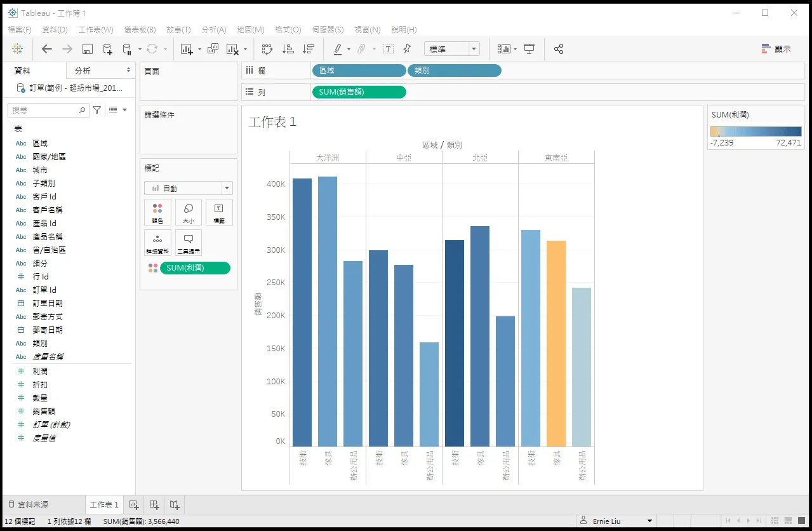The height and width of the screenshot is (531, 812).
Task: Click filter icon in data pane search
Action: tap(97, 110)
